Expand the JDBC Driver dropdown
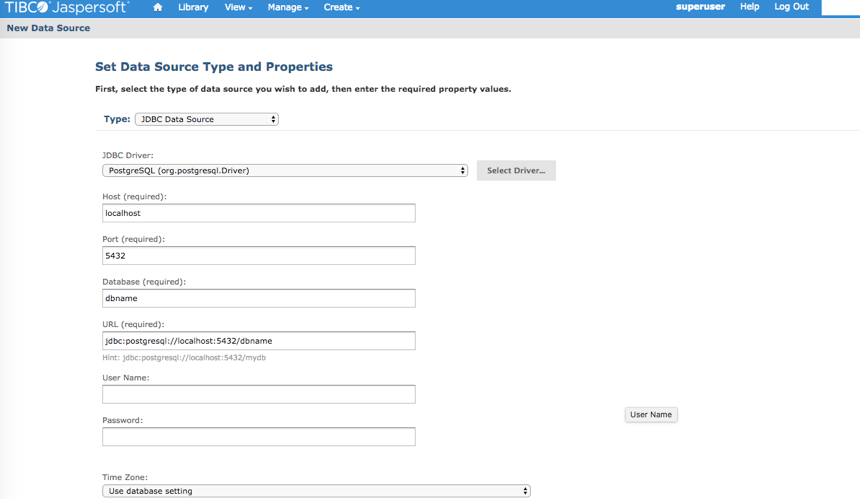The image size is (860, 499). point(285,171)
